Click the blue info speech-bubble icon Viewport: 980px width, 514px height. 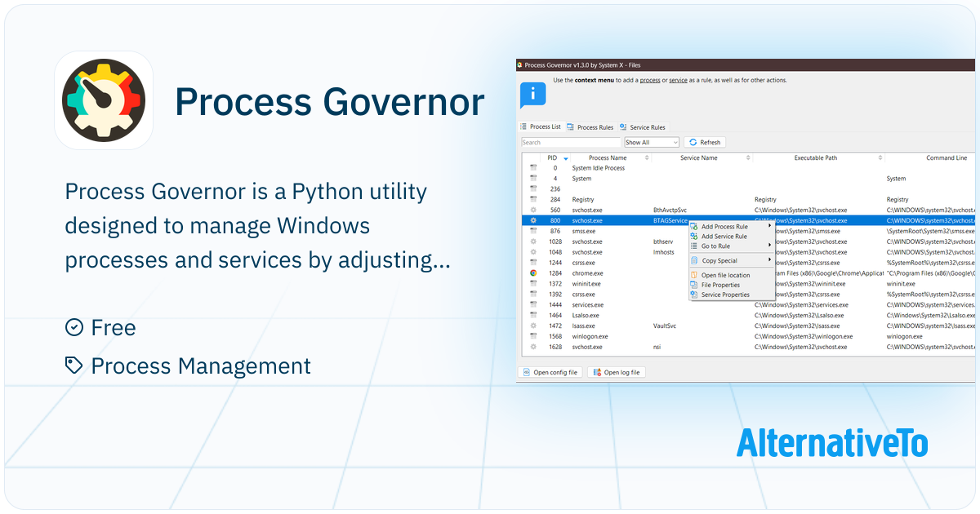point(532,95)
